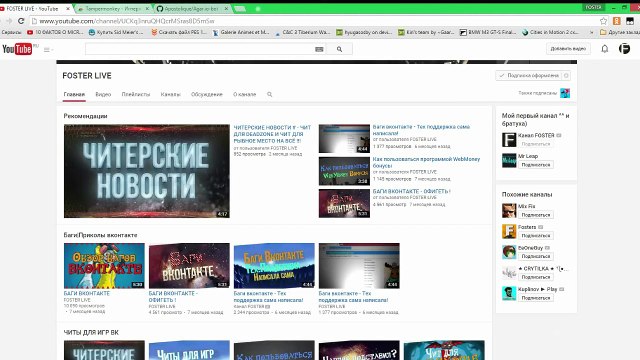Open the Плейлисты channel tab
The width and height of the screenshot is (640, 360).
[x=136, y=94]
